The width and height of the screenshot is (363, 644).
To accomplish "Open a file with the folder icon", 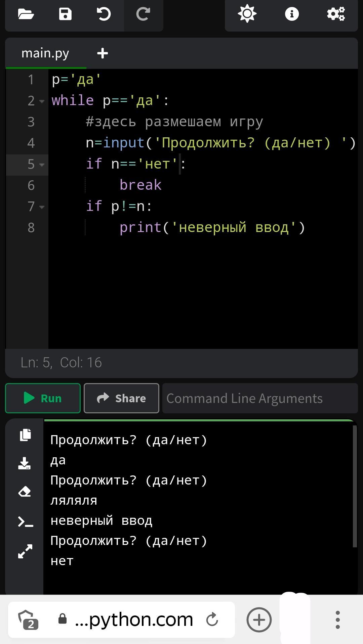I will [26, 14].
